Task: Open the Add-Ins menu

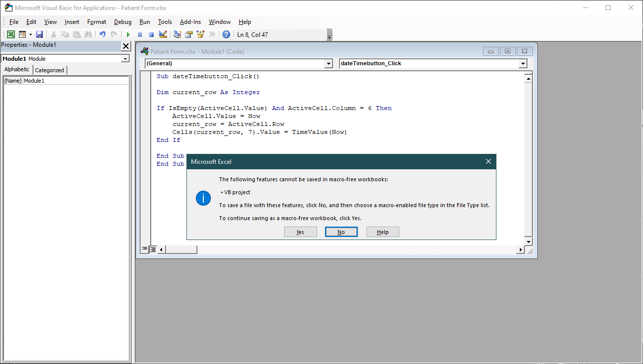Action: 190,22
